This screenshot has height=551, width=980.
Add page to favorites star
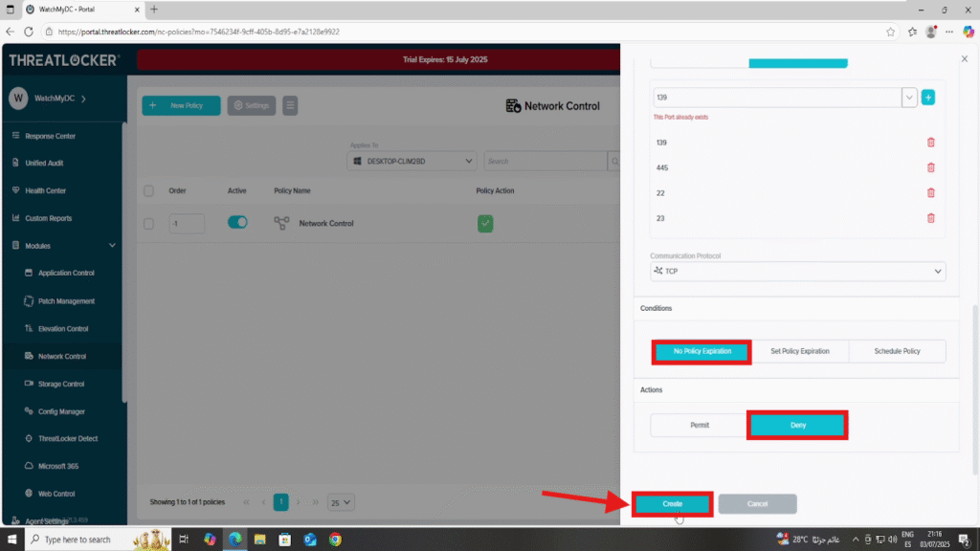891,32
